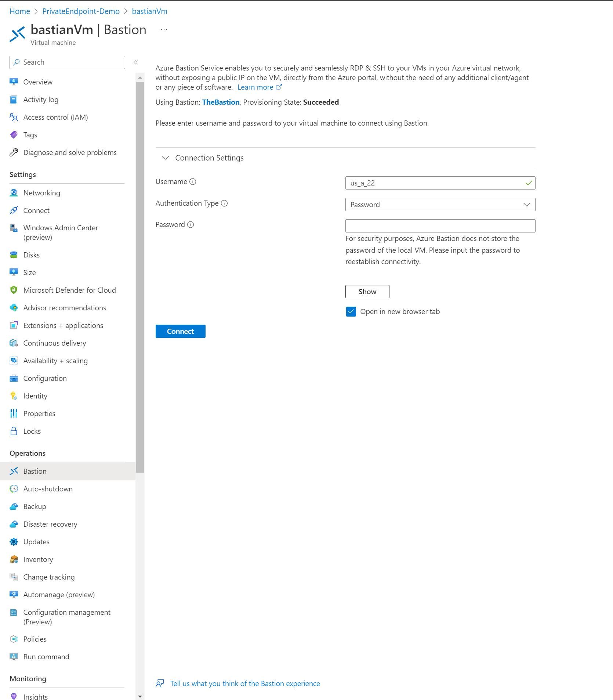Click the Disks icon
Viewport: 613px width, 700px height.
pyautogui.click(x=14, y=255)
